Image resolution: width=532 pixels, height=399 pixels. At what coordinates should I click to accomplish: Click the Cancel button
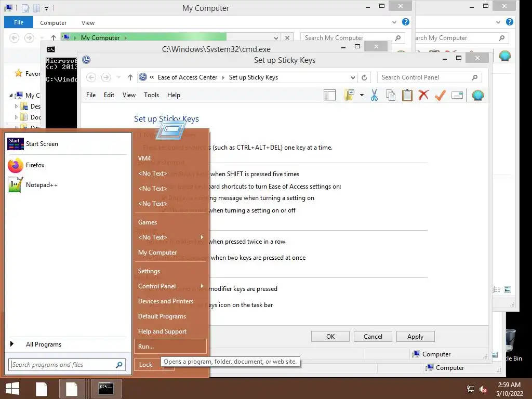coord(373,337)
